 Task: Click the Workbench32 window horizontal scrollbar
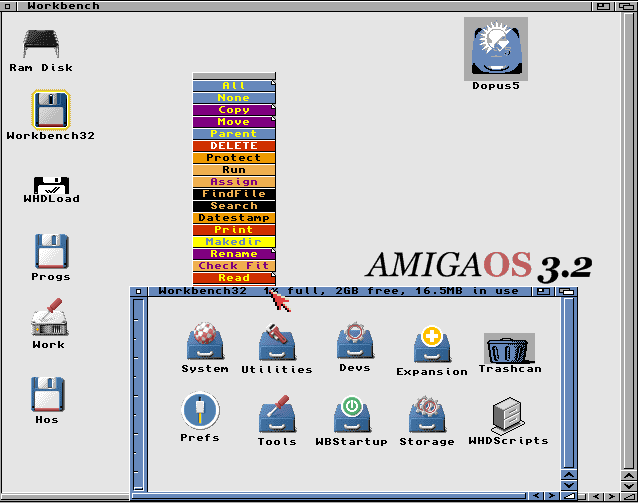point(329,496)
